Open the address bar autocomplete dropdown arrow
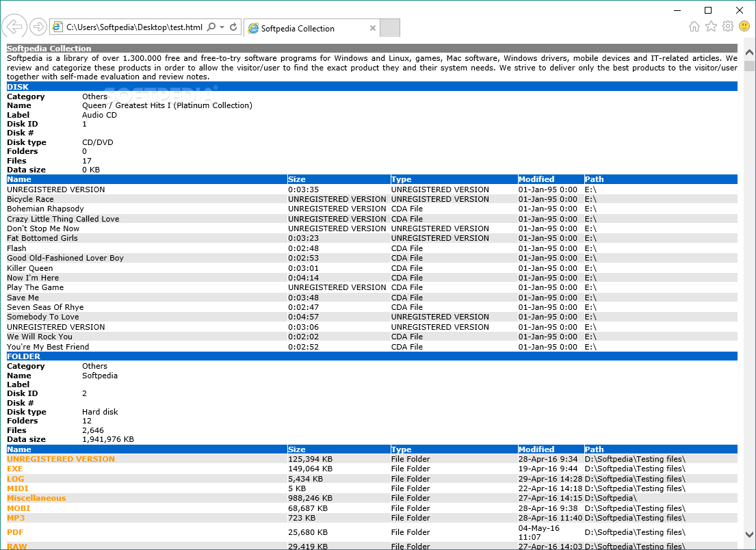Viewport: 756px width, 550px height. click(x=222, y=27)
